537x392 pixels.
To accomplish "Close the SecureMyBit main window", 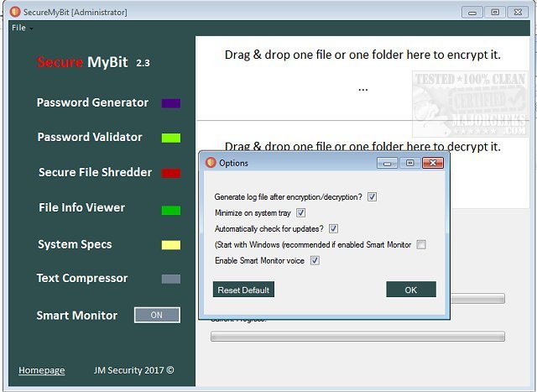I will (518, 13).
